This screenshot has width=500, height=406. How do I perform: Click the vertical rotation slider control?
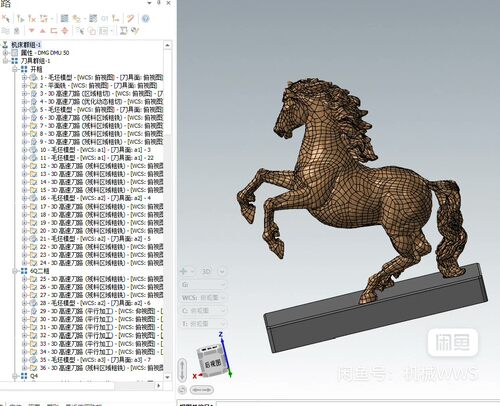click(x=182, y=370)
